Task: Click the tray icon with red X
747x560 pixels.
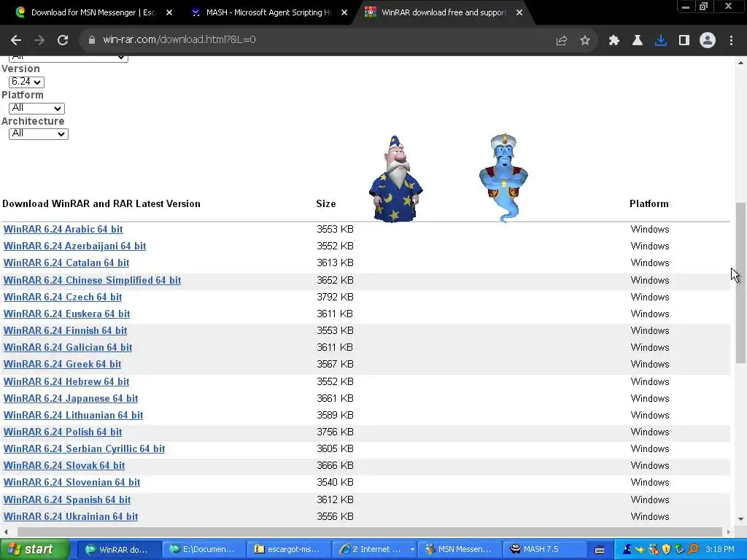Action: tap(654, 550)
